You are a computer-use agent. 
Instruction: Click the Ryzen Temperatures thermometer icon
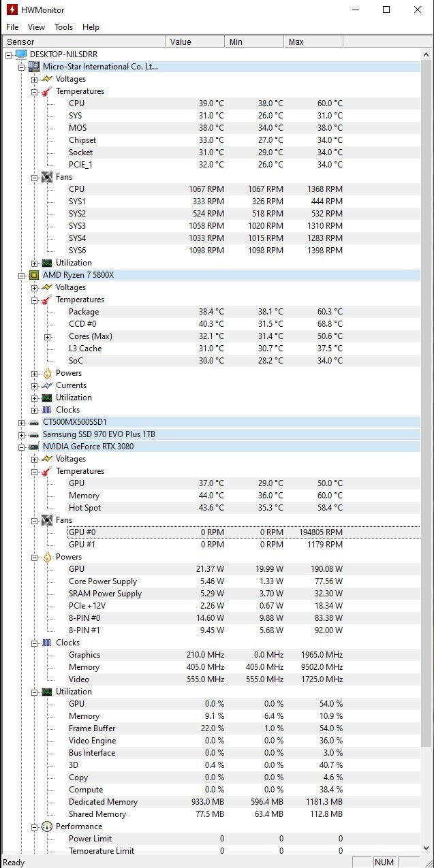(46, 300)
